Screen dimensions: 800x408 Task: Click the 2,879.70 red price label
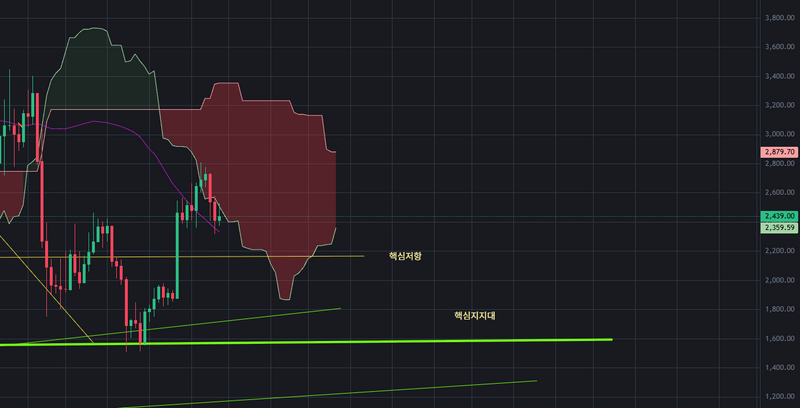779,152
